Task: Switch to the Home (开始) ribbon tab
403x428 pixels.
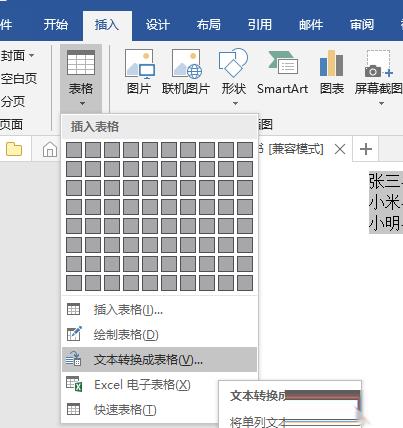Action: (56, 25)
